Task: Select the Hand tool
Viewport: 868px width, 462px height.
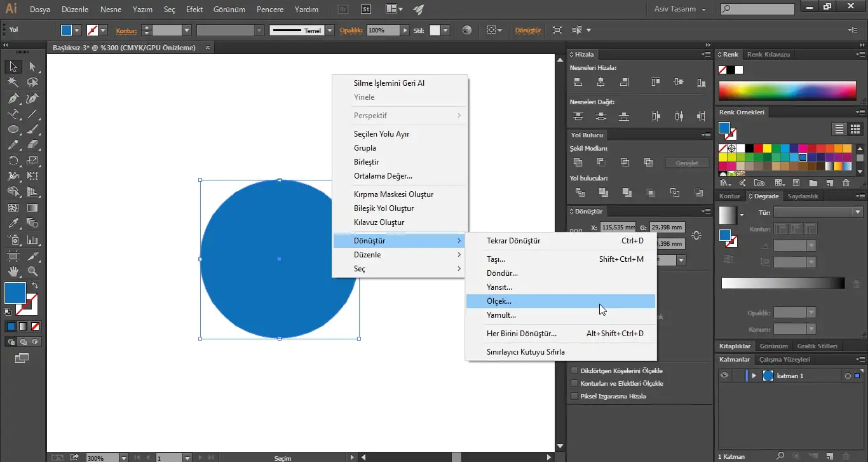Action: (x=13, y=272)
